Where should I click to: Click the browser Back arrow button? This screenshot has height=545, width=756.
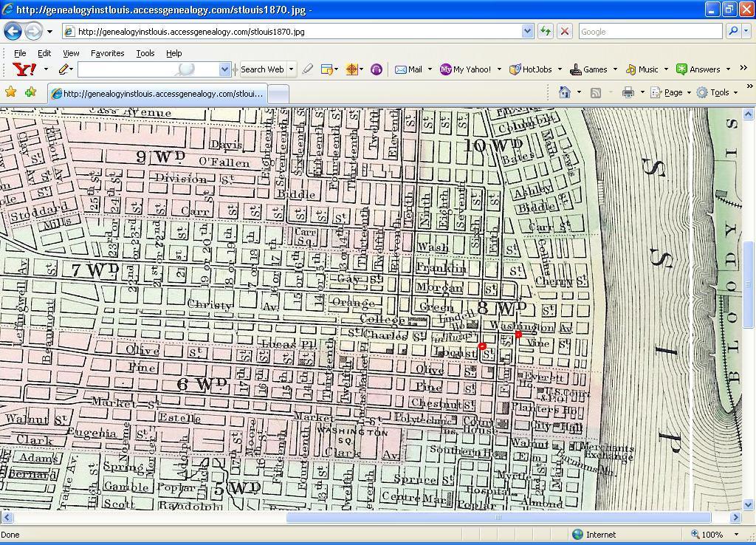[x=13, y=31]
